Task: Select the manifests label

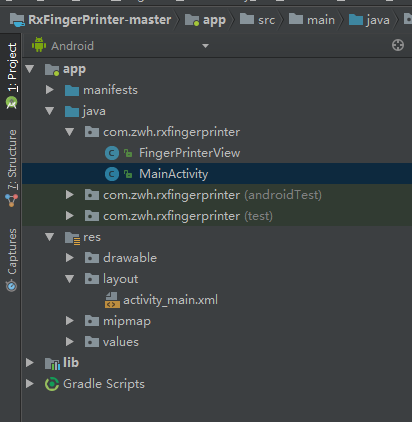Action: coord(110,90)
